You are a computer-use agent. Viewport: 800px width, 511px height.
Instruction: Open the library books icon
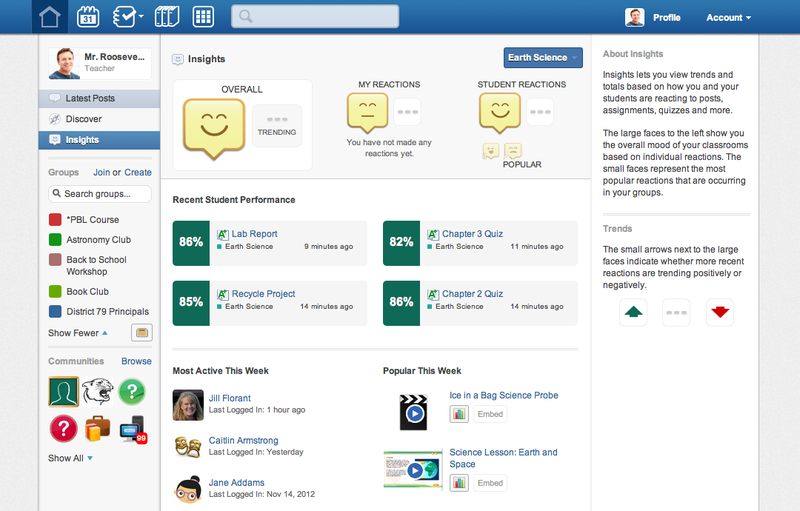[x=167, y=17]
